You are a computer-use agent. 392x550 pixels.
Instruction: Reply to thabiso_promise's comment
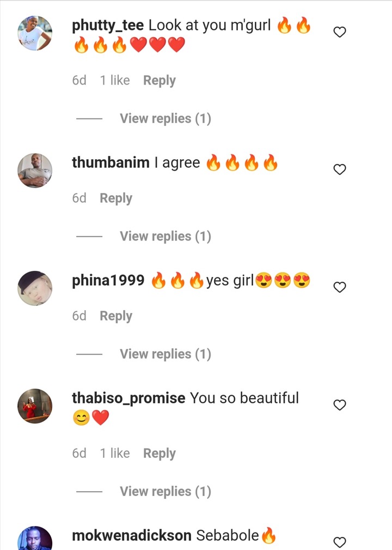(x=160, y=454)
